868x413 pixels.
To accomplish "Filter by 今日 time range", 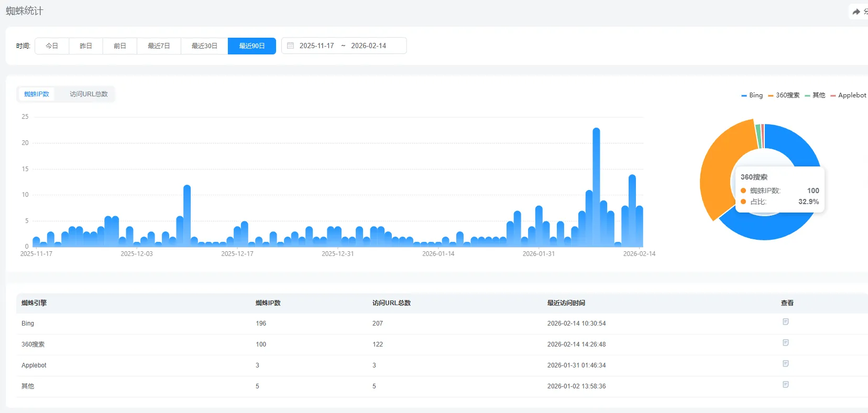I will click(x=52, y=46).
